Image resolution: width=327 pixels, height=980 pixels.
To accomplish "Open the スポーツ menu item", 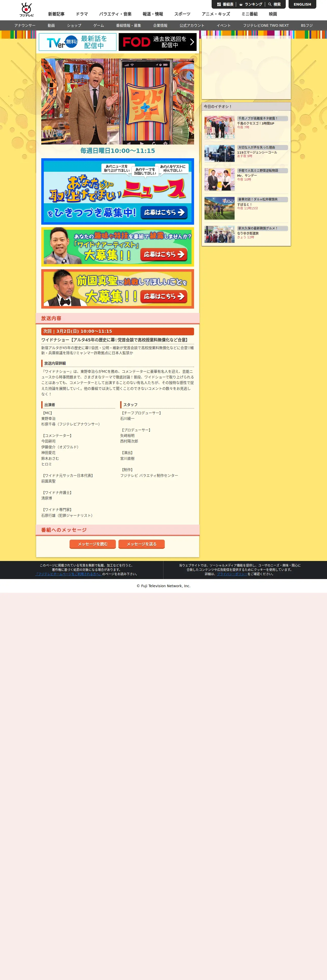I will click(182, 14).
